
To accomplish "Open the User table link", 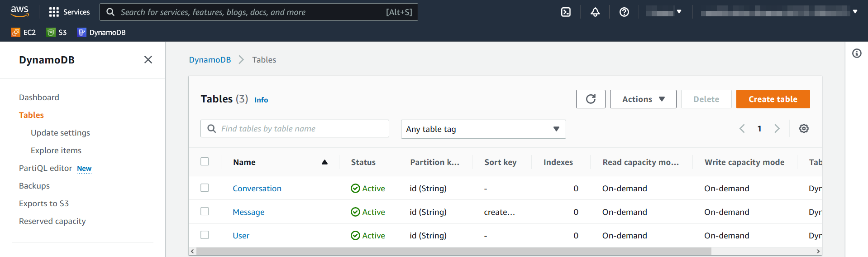I will [x=241, y=236].
